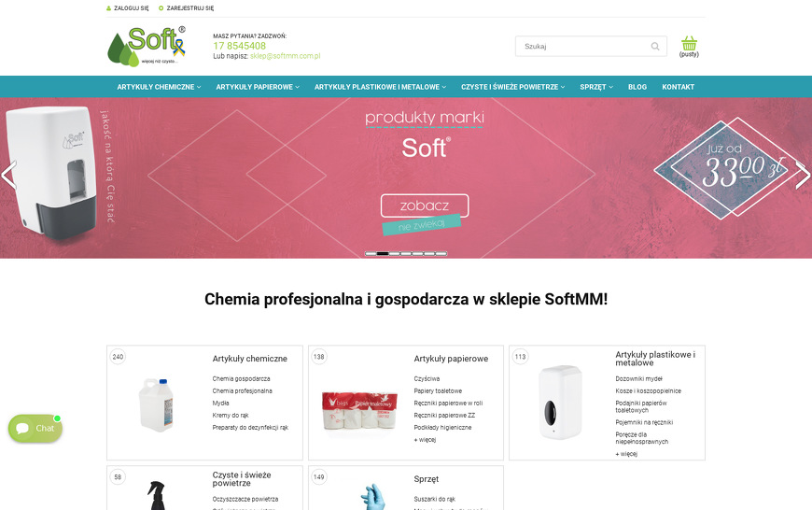Go to previous banner slide arrow

[8, 176]
